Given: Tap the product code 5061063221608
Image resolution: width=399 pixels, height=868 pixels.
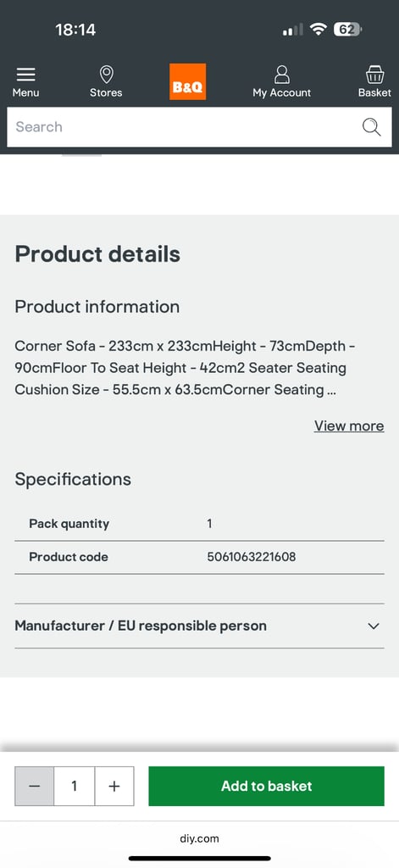Looking at the screenshot, I should point(252,557).
